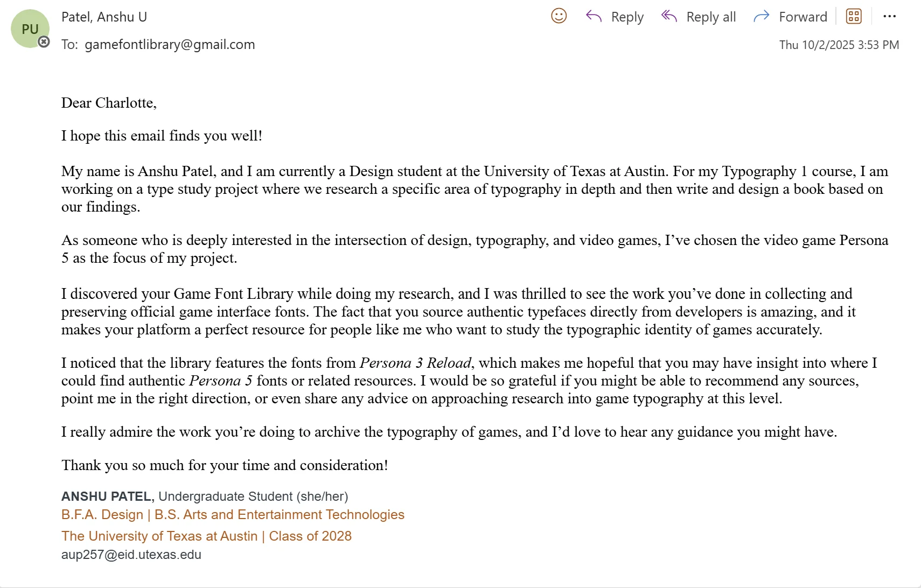Click The University of Texas at Austin line
Viewport: 921px width, 588px height.
click(206, 536)
